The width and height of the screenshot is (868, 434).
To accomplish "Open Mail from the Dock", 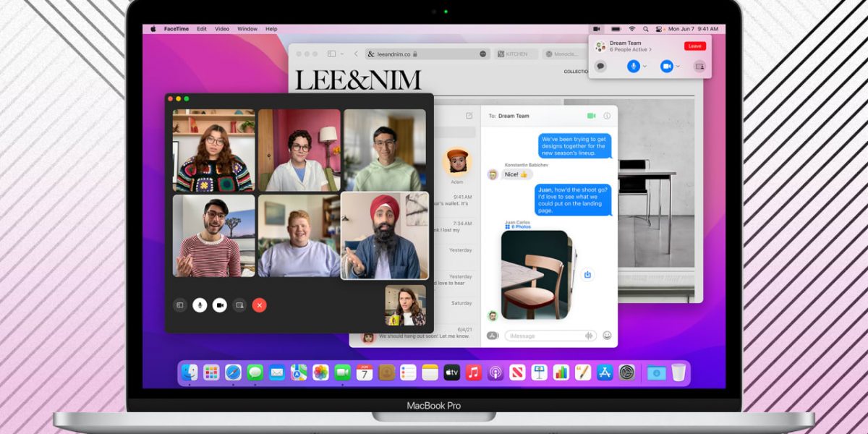I will pos(276,373).
